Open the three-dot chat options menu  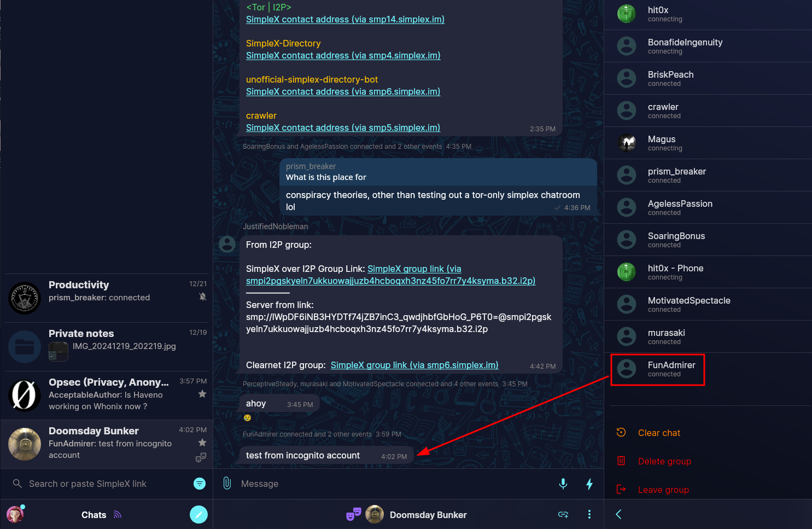589,514
